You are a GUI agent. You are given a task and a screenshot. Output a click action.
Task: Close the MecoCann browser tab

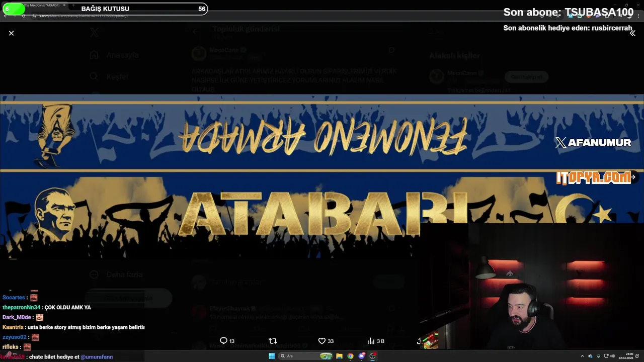[x=64, y=5]
